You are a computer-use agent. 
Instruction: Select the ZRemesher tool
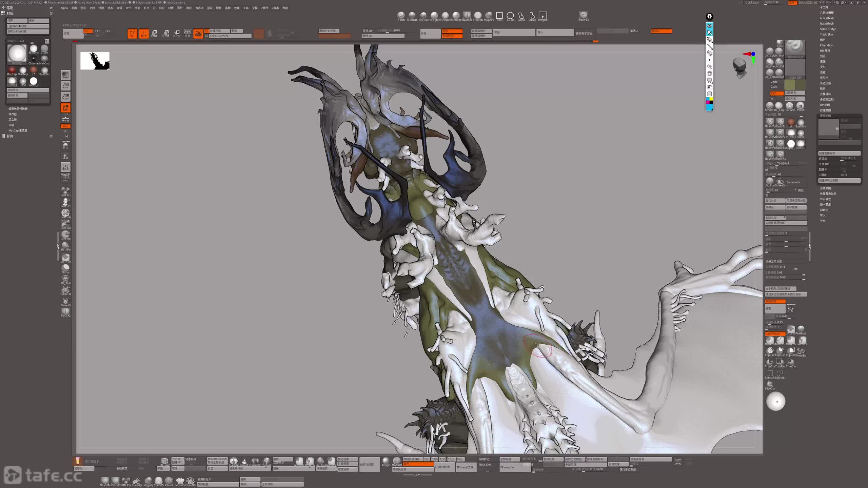(508, 467)
